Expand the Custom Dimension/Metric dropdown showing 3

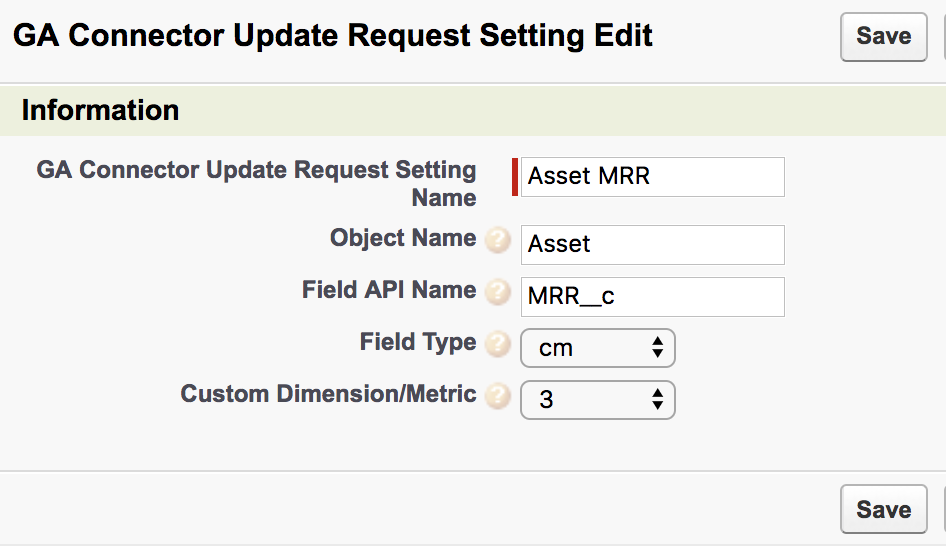(598, 400)
